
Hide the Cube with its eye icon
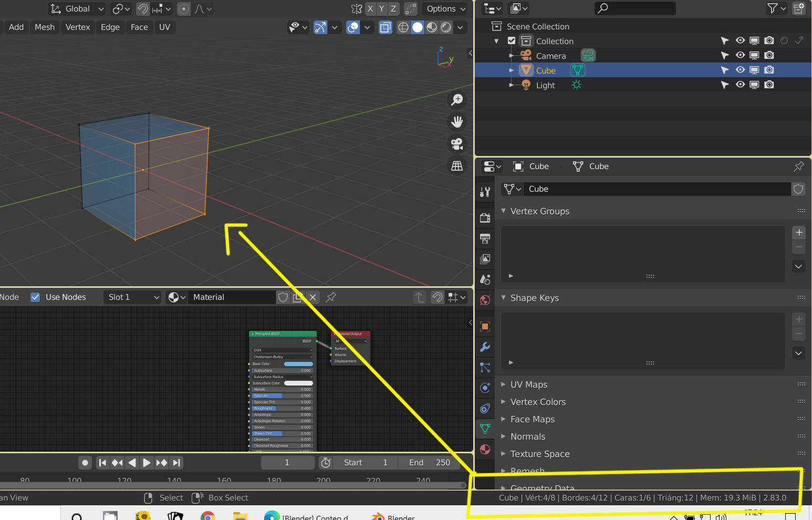[740, 70]
